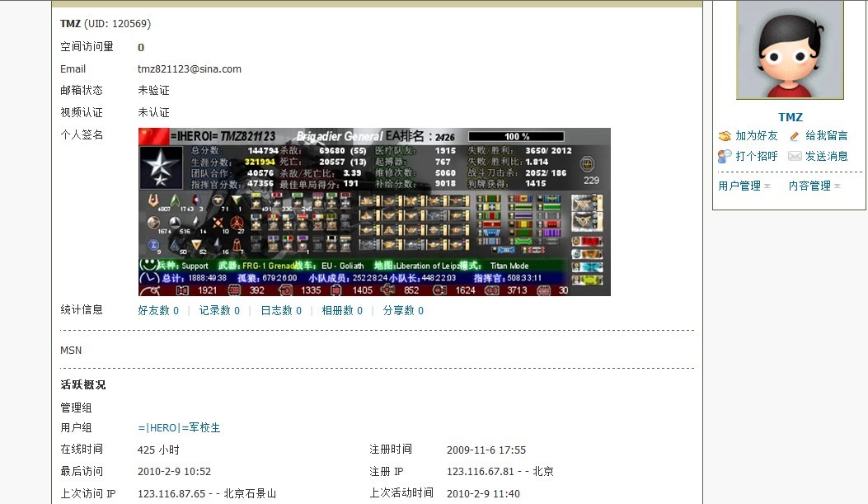Click the add-friend handshake icon

725,135
